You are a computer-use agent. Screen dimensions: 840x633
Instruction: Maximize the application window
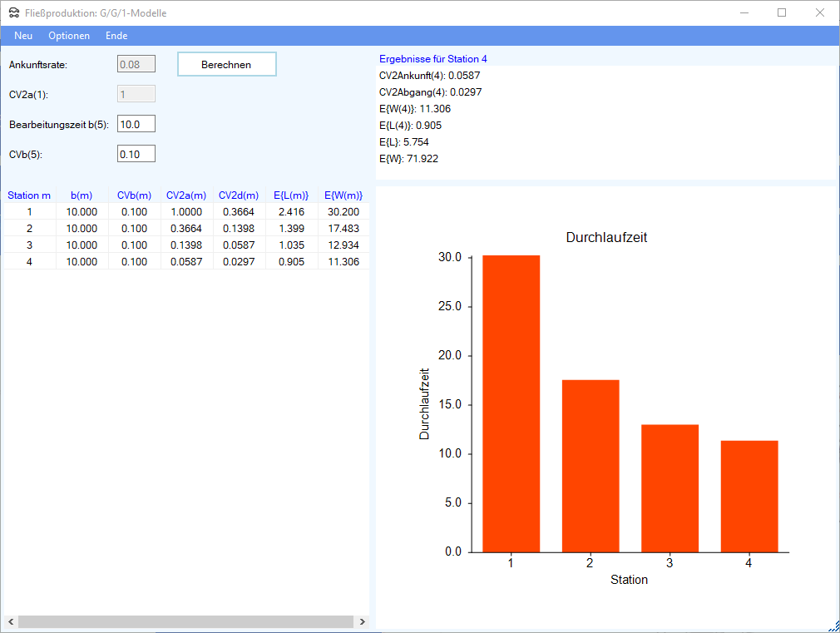(782, 12)
